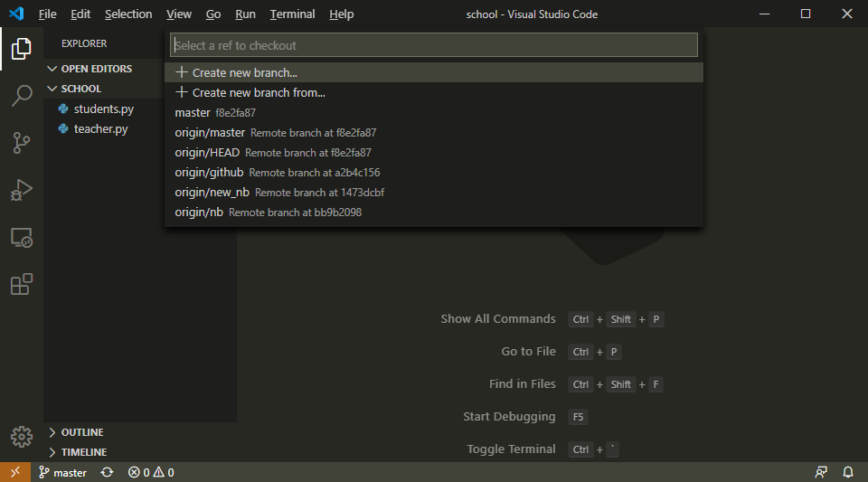Select origin/github remote branch

(434, 172)
